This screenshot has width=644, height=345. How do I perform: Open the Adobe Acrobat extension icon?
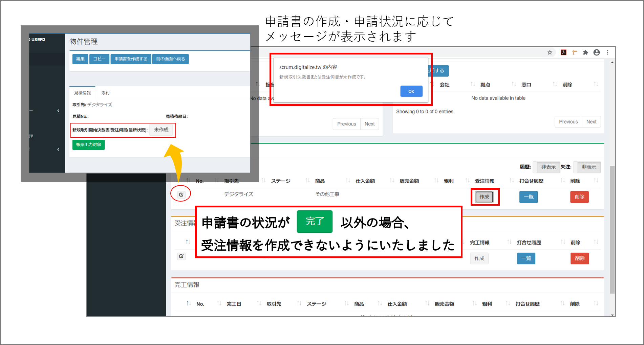563,52
